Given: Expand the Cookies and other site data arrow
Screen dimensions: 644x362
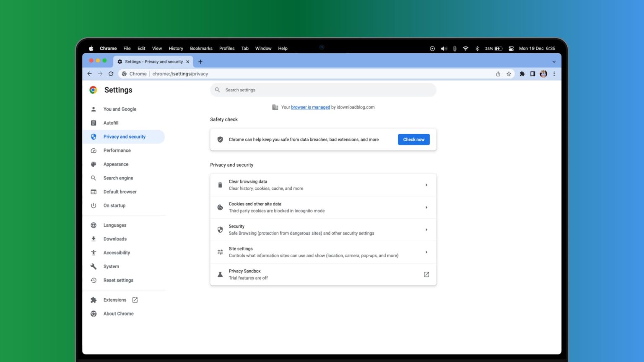Looking at the screenshot, I should pyautogui.click(x=426, y=207).
